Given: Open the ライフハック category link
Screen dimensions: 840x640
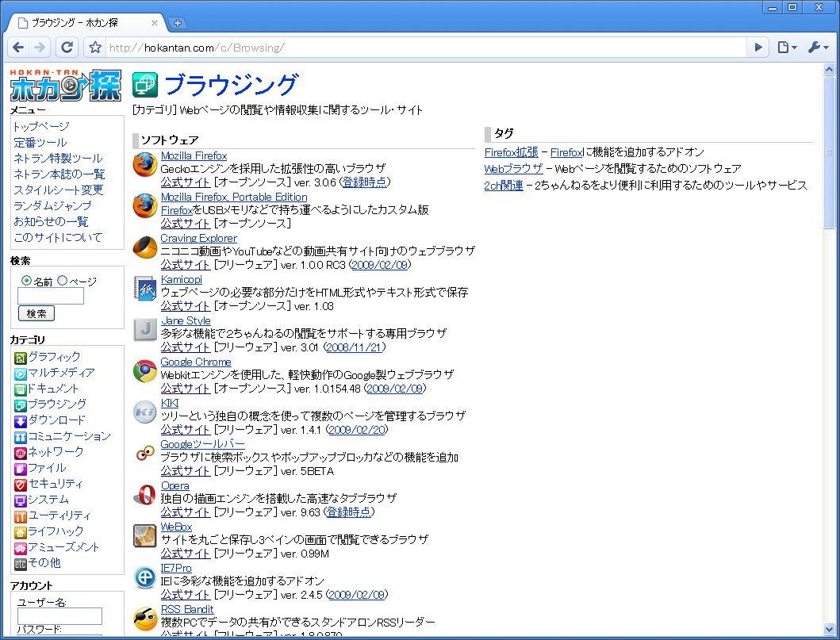Looking at the screenshot, I should (56, 531).
